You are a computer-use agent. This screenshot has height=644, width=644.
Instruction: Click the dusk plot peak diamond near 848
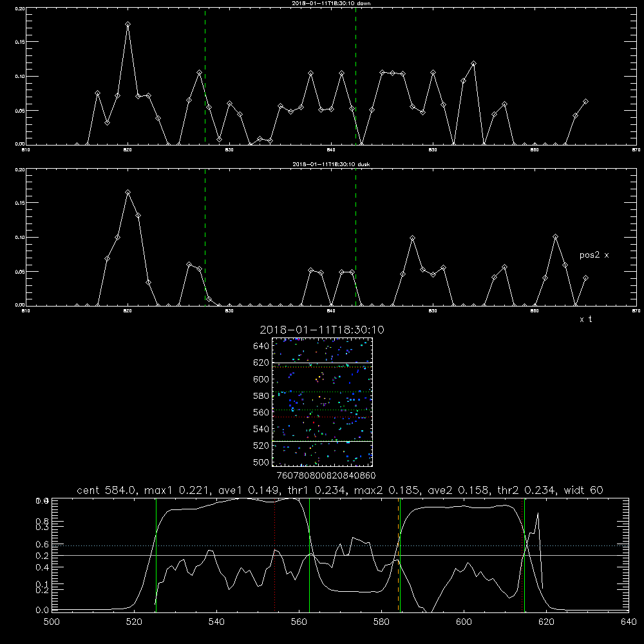(x=413, y=238)
